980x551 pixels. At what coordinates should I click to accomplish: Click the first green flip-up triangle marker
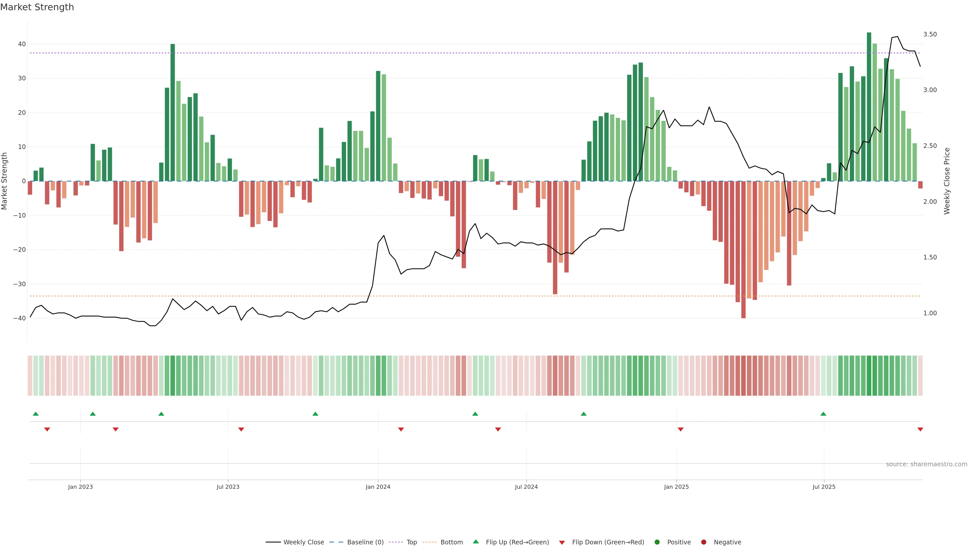(x=36, y=414)
